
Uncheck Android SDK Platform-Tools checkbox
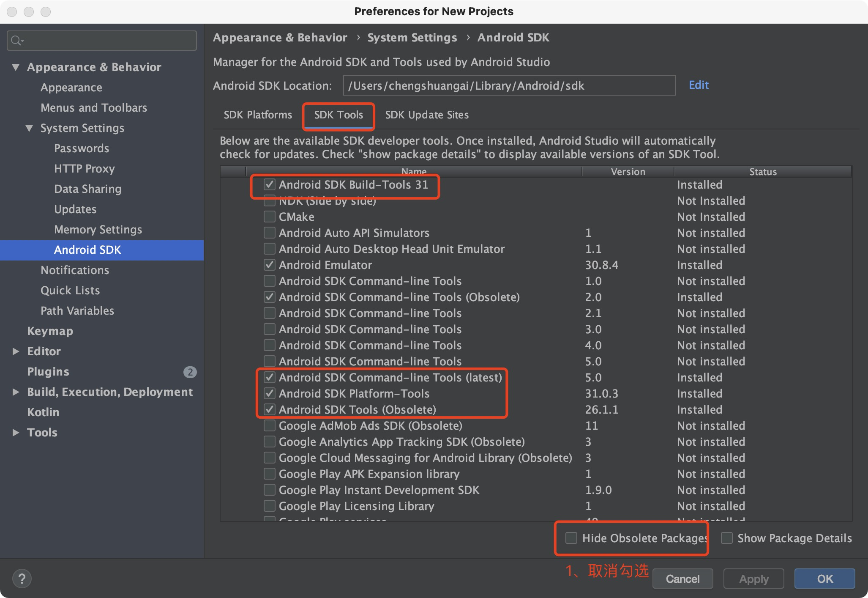270,393
